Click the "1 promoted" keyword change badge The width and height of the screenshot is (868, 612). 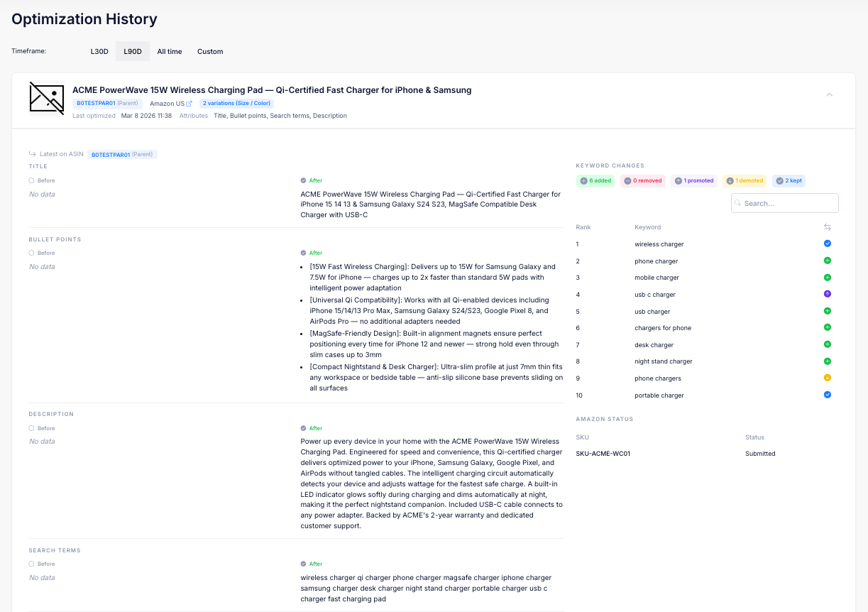(x=693, y=180)
